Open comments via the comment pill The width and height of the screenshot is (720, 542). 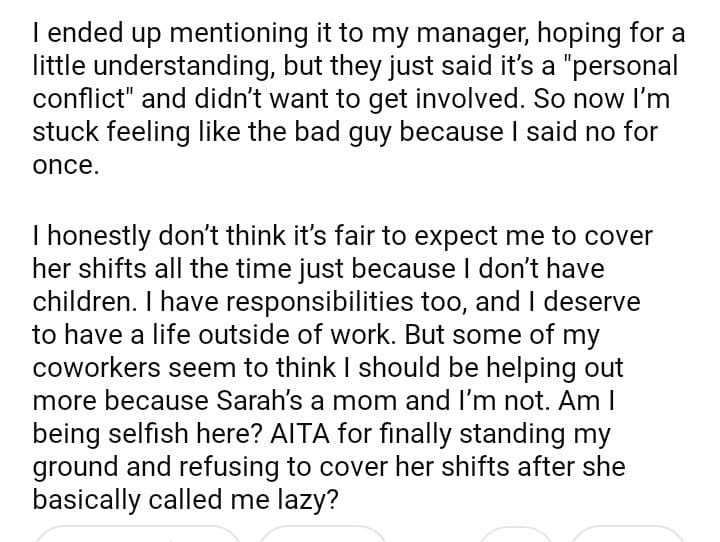coord(322,536)
